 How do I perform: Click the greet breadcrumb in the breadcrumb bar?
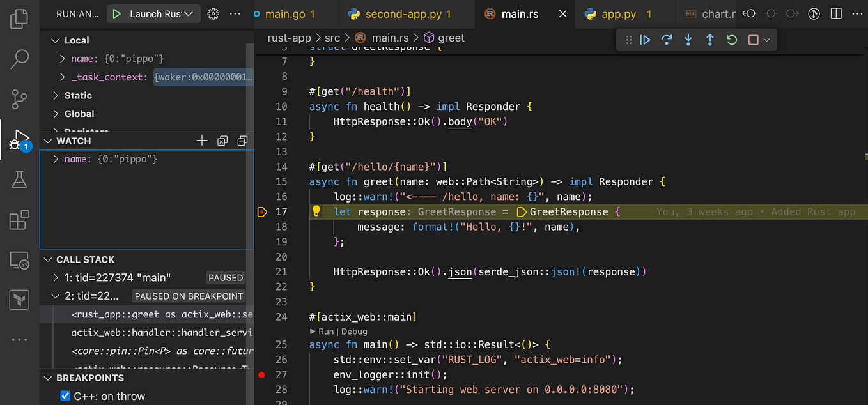451,37
